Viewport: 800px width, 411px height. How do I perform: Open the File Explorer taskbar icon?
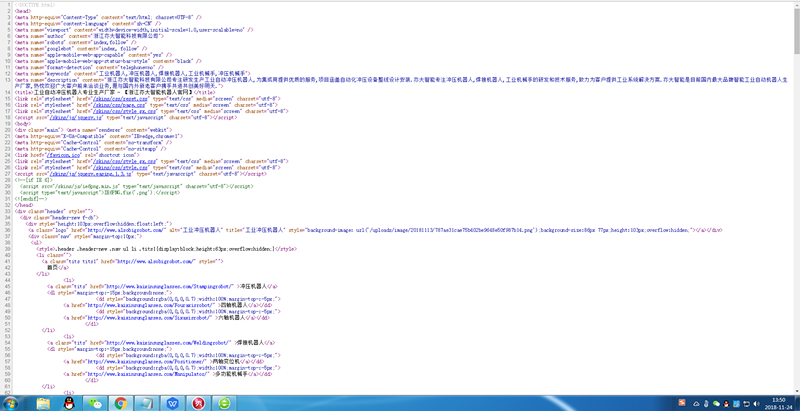coord(46,402)
